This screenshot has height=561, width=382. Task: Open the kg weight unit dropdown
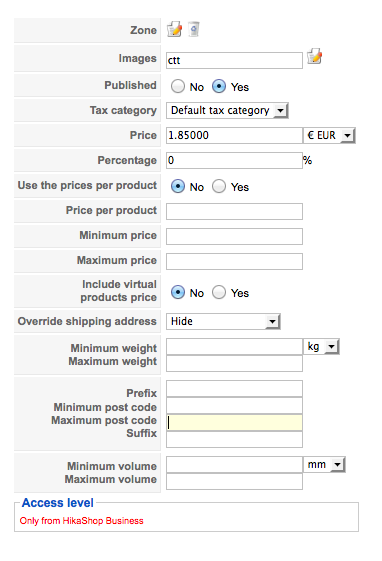(321, 346)
